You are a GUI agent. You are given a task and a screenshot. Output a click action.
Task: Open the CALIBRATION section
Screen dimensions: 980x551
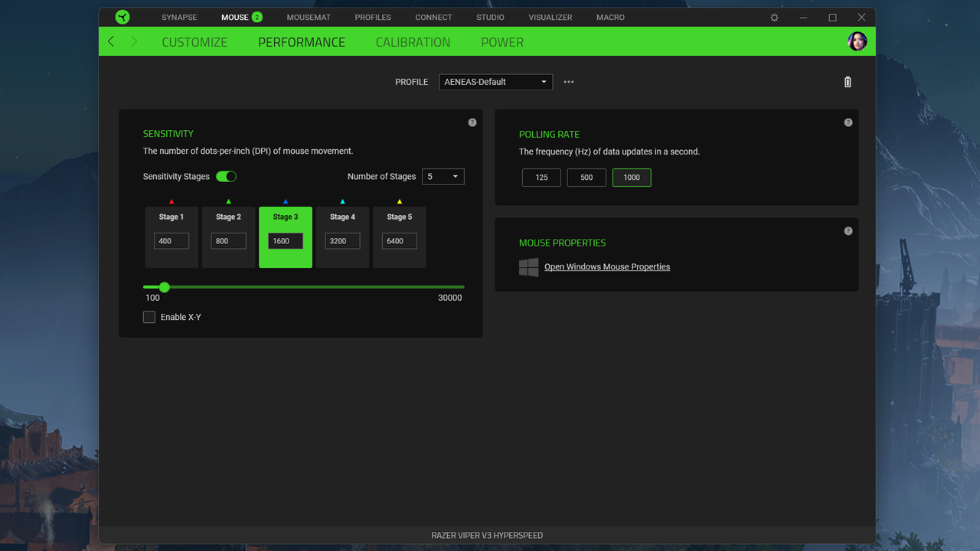413,42
